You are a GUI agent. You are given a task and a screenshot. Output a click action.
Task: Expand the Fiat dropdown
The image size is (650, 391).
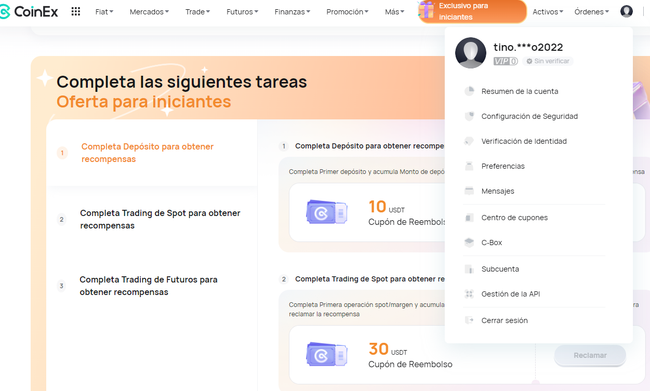pos(104,12)
